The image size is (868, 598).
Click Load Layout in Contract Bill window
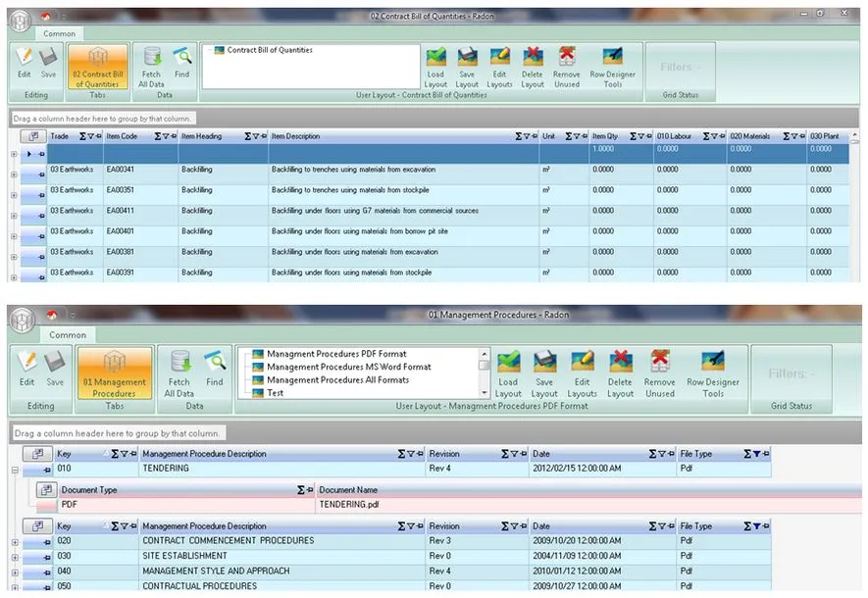click(435, 67)
